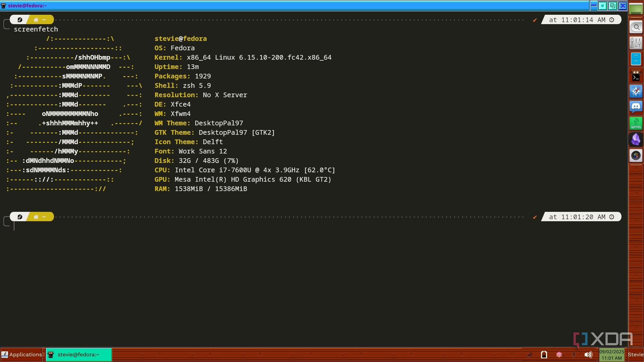Launch Discord from the side dock
The height and width of the screenshot is (362, 644).
point(636,107)
